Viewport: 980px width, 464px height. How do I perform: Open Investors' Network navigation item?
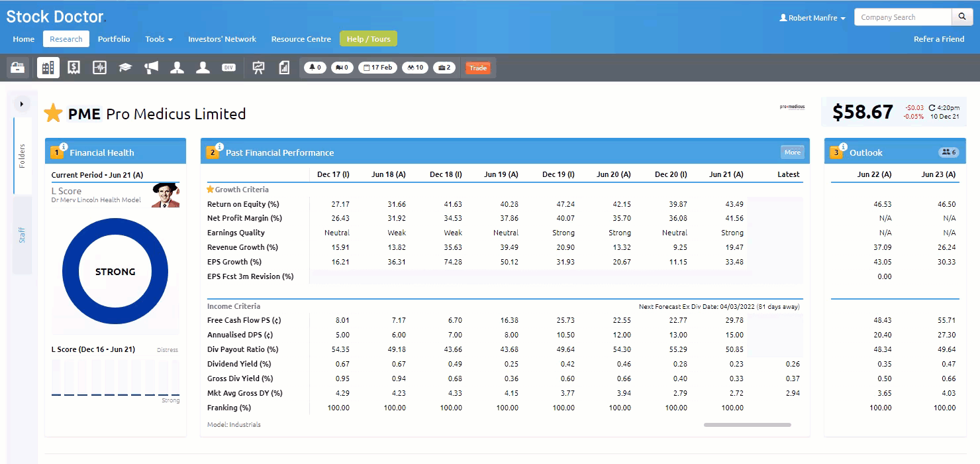pos(222,39)
